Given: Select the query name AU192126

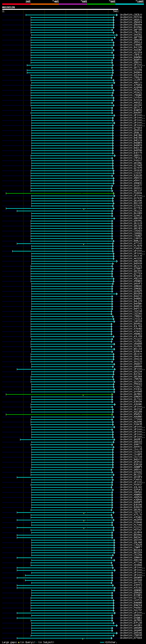Looking at the screenshot, I should 8,7.
